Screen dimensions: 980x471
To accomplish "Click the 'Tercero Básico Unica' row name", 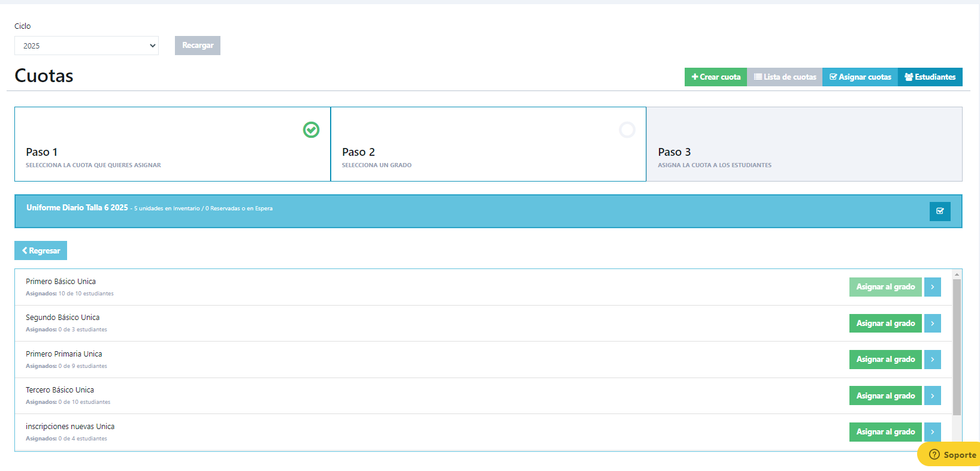I will pyautogui.click(x=60, y=390).
